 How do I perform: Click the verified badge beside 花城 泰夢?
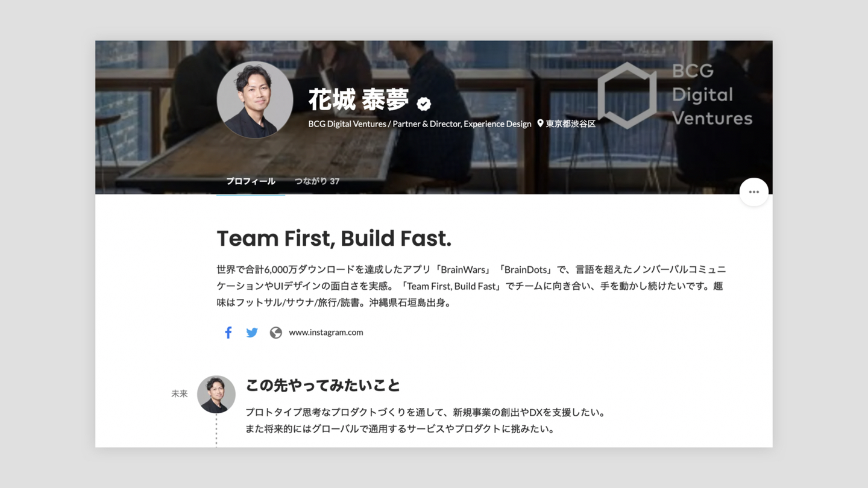[424, 104]
